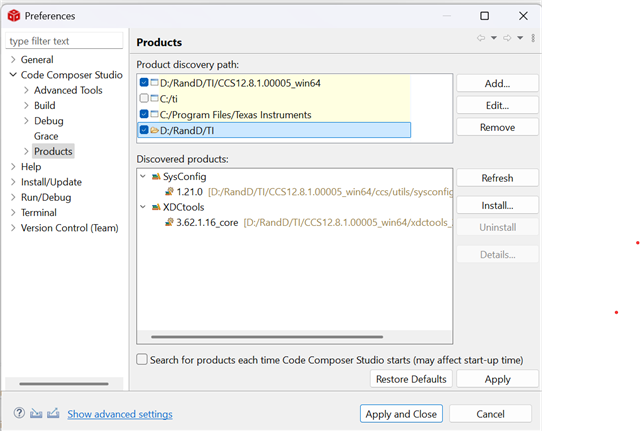Open the Terminal preferences page
Screen dimensions: 640x431
click(x=39, y=213)
